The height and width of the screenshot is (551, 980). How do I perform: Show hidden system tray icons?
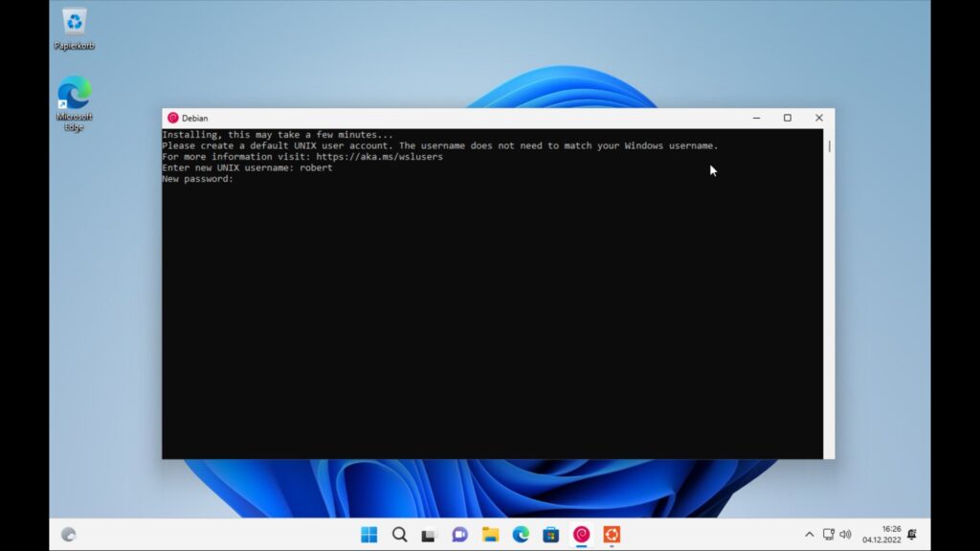click(x=810, y=535)
